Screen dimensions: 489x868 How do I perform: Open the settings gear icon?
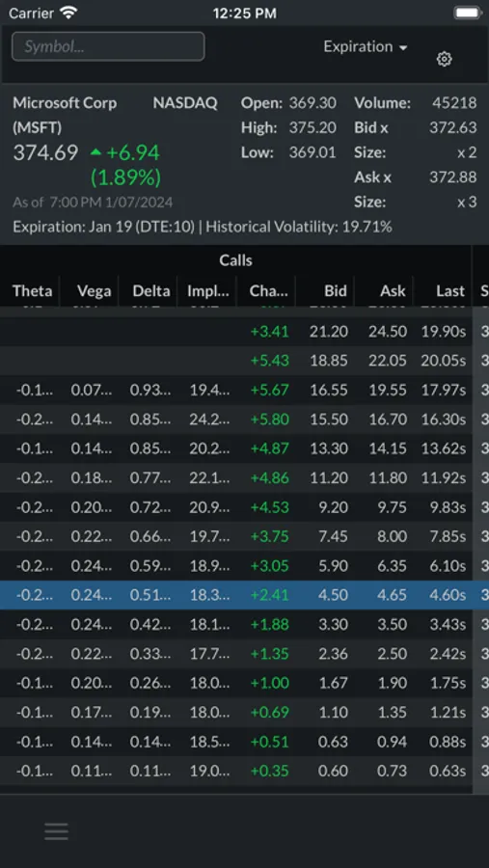point(444,59)
